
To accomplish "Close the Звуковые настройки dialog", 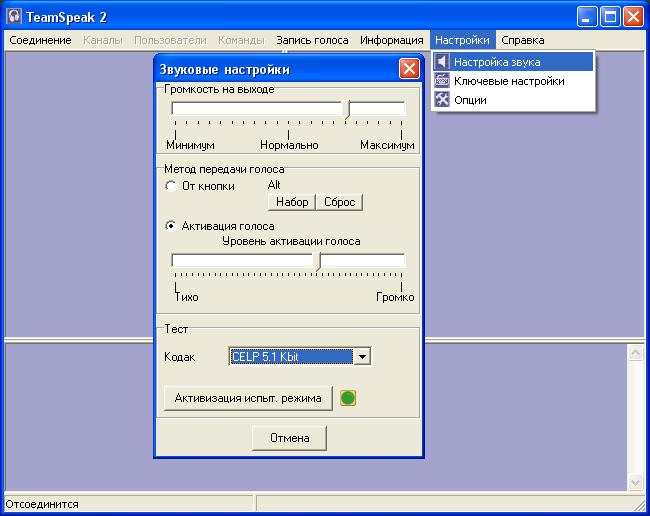I will pyautogui.click(x=409, y=68).
